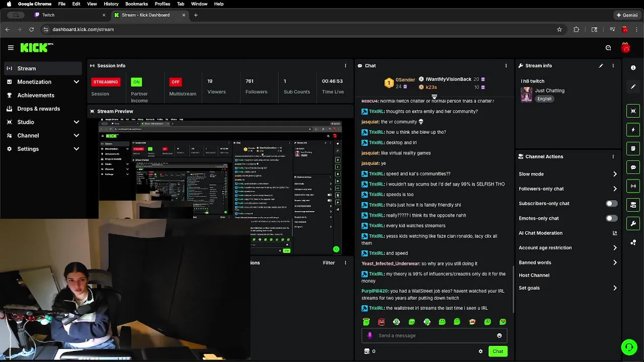Toggle the lightning bolt widget icon in right rail
This screenshot has width=644, height=362.
click(x=633, y=130)
